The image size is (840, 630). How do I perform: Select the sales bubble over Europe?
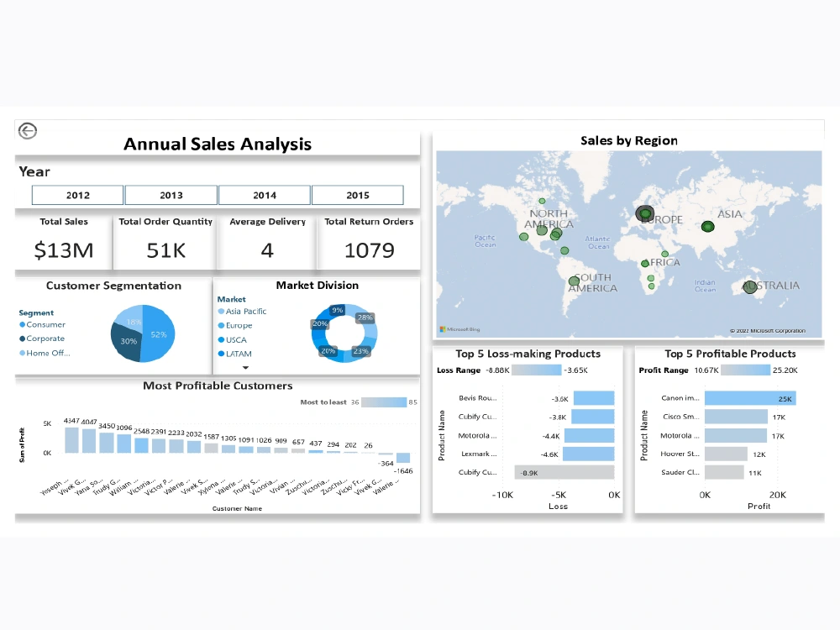click(x=645, y=214)
